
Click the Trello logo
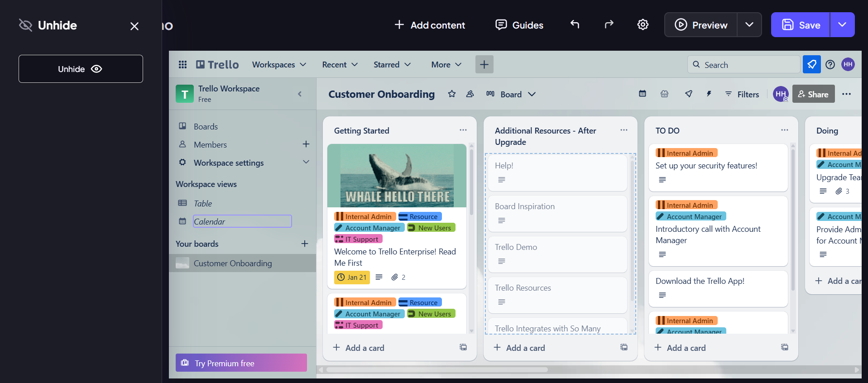coord(217,65)
